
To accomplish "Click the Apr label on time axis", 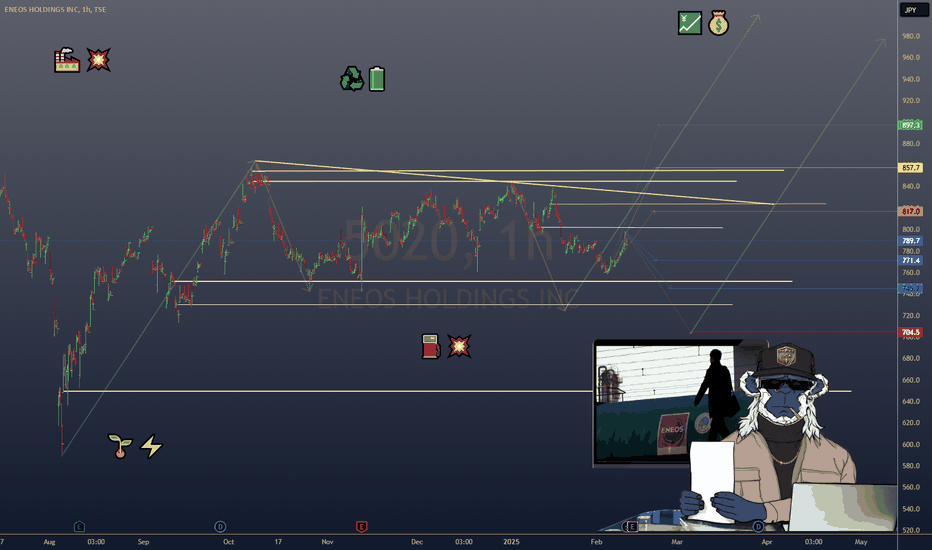I will [767, 542].
